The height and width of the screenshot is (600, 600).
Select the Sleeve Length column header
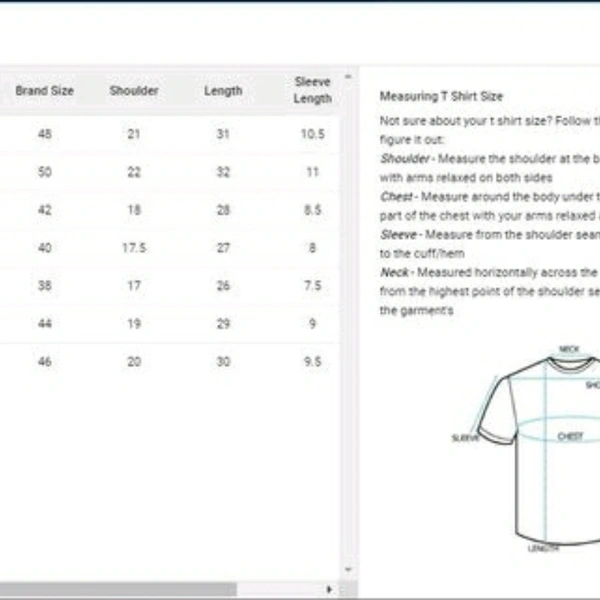pyautogui.click(x=313, y=90)
